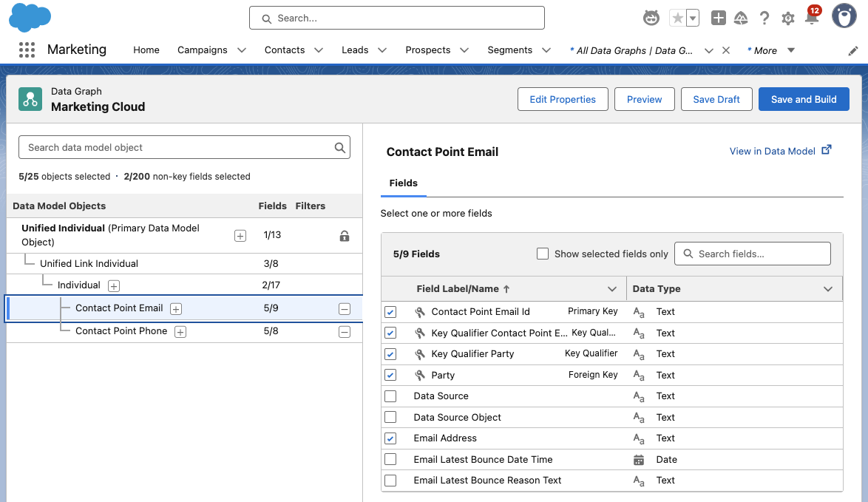Expand the Contacts menu chevron
This screenshot has width=868, height=502.
[319, 50]
